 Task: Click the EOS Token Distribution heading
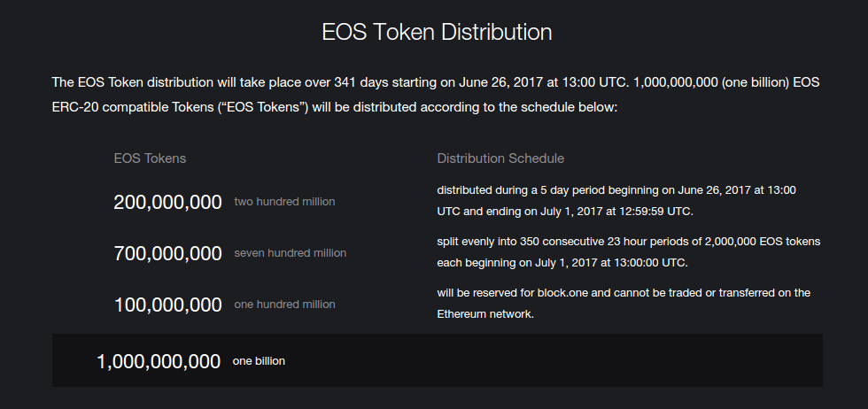(x=436, y=33)
